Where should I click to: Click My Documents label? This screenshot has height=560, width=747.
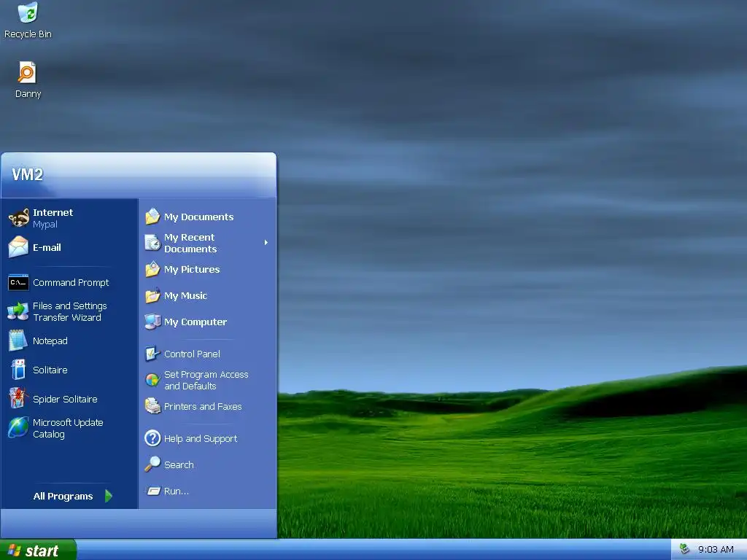[x=198, y=217]
